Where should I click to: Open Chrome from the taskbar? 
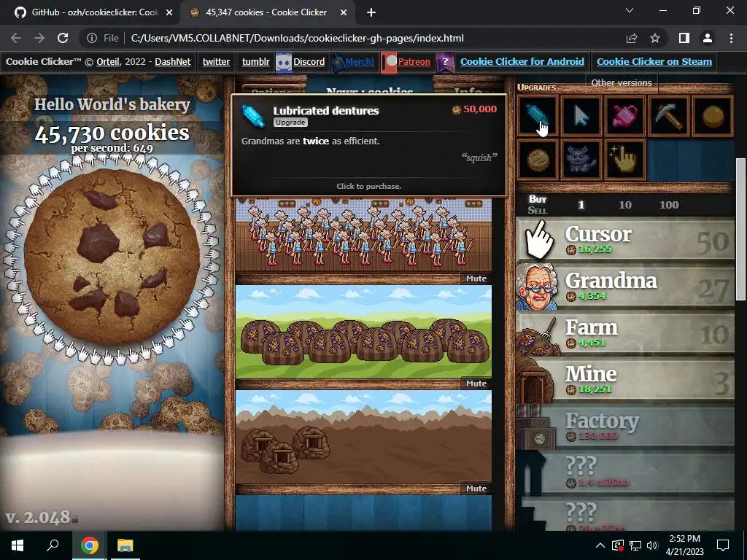pyautogui.click(x=89, y=545)
